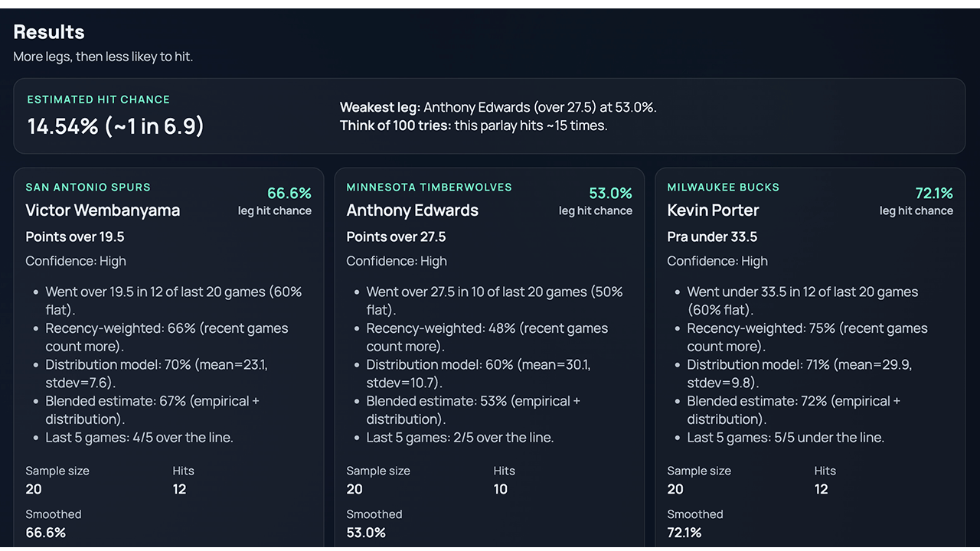This screenshot has width=980, height=551.
Task: Click the Points over 27.5 prop line
Action: coord(396,236)
